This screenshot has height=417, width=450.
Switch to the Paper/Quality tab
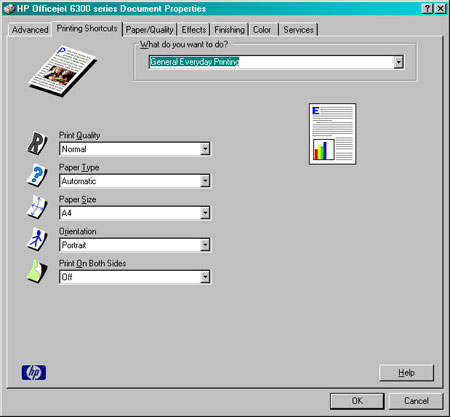150,30
